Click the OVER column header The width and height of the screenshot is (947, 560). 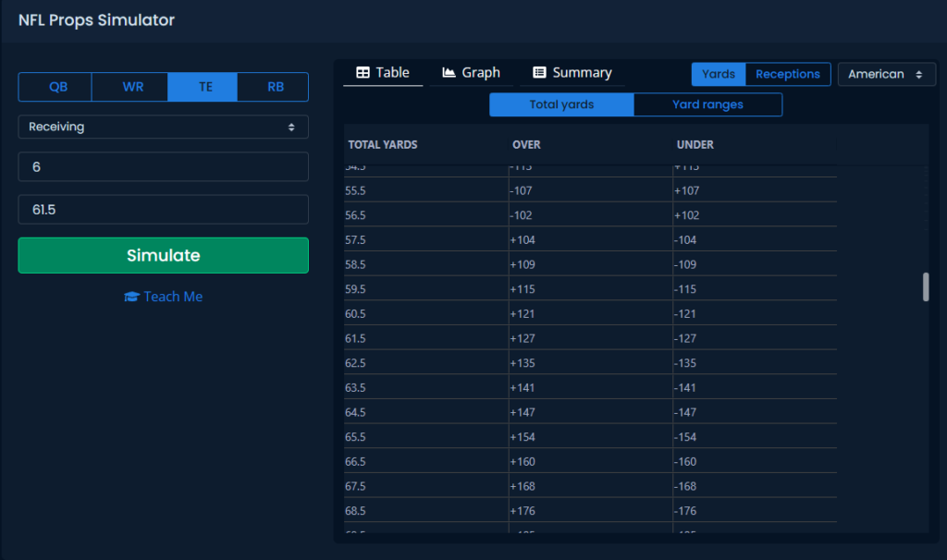click(526, 145)
